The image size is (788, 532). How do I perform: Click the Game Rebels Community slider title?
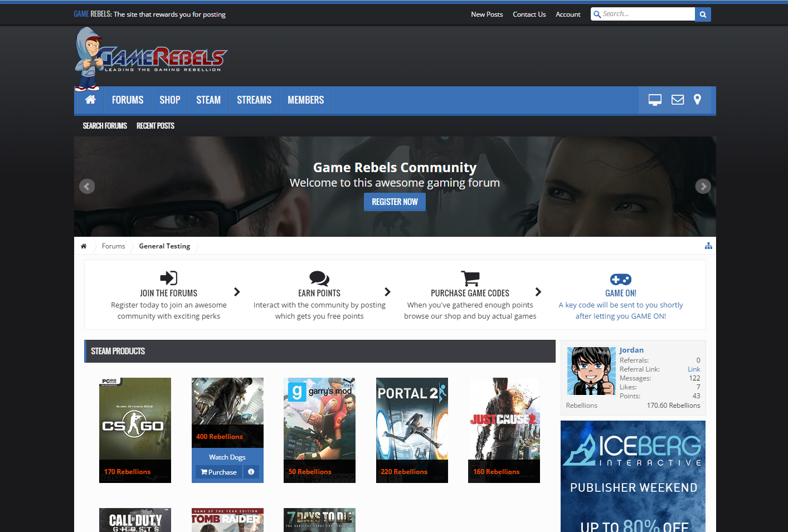(x=395, y=168)
